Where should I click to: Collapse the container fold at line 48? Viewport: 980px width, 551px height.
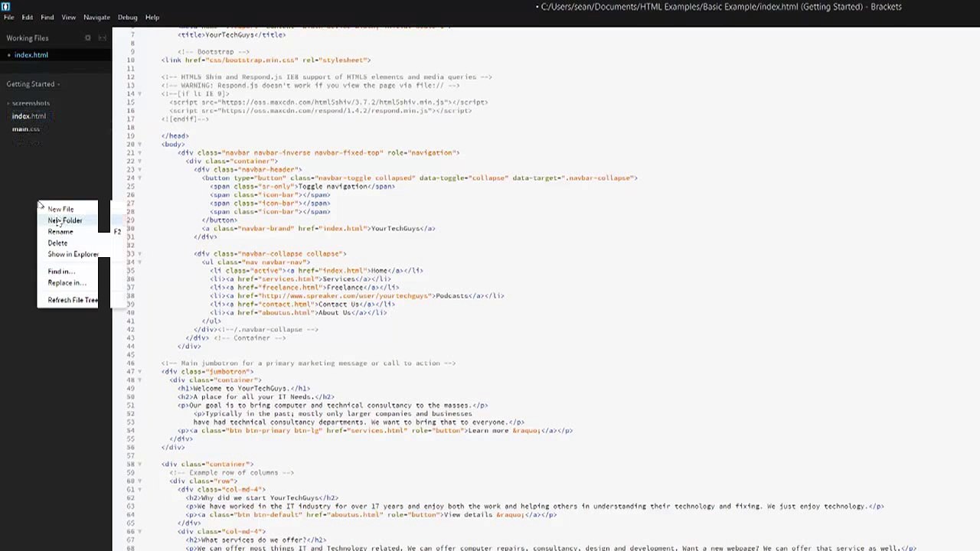coord(139,380)
